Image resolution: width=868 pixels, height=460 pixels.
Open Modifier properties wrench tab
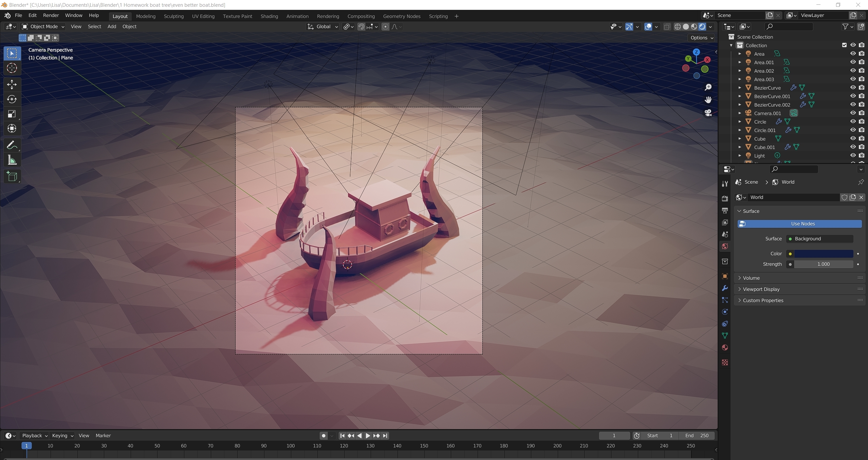tap(725, 288)
